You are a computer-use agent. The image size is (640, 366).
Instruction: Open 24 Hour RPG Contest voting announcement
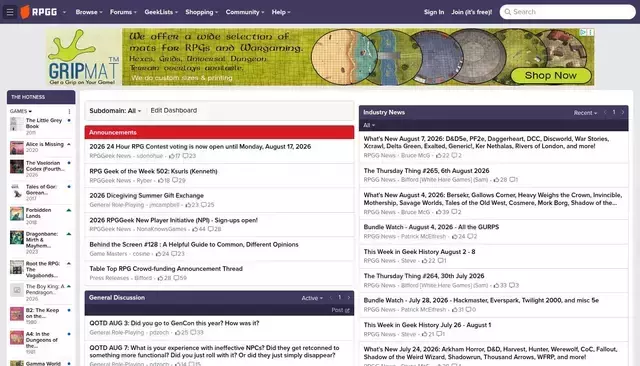pos(200,146)
